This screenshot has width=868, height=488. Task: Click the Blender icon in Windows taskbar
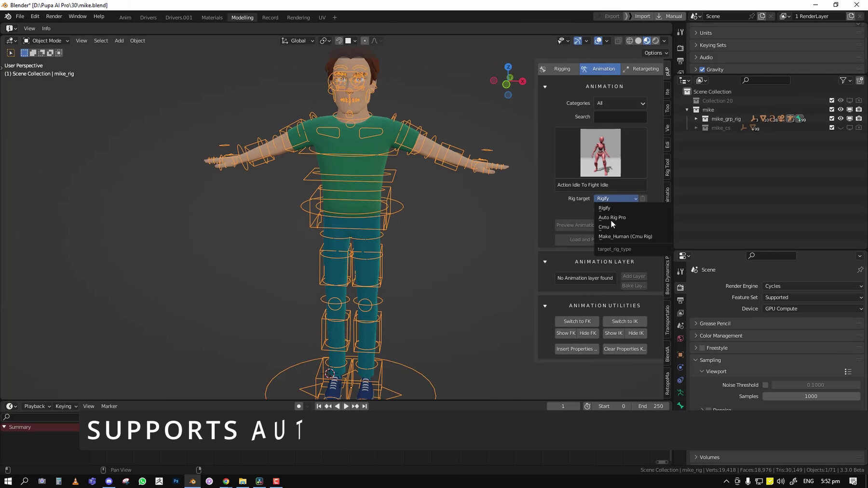pos(192,481)
